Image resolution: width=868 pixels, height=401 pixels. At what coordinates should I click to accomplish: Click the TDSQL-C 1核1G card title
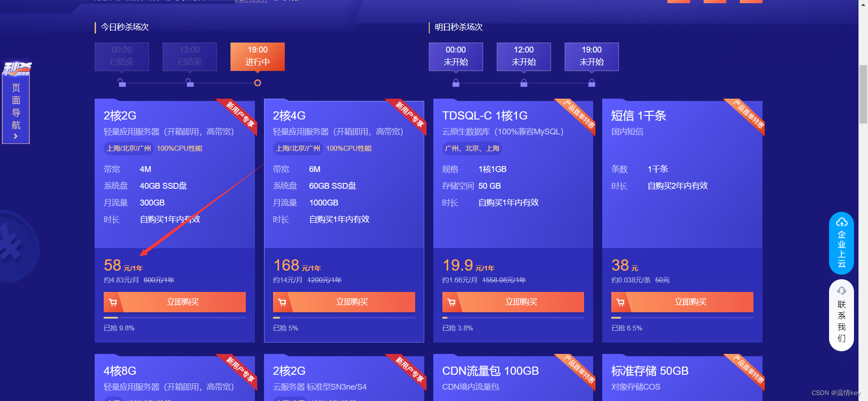485,116
